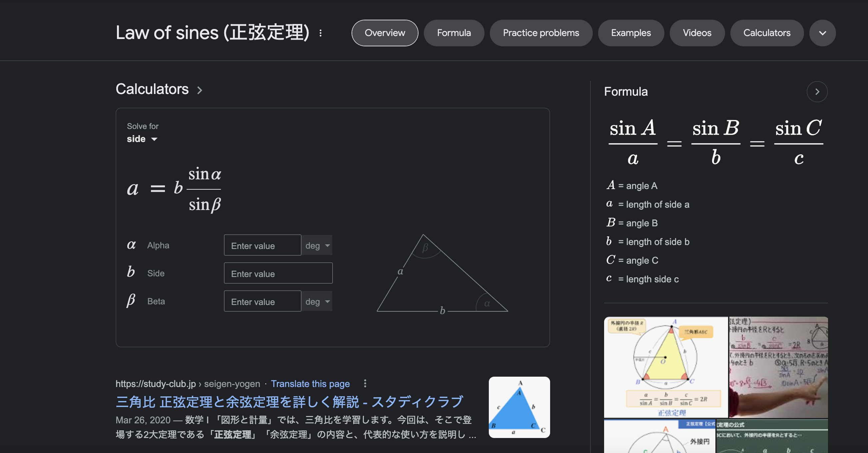The image size is (868, 453).
Task: Click the 'Beta' variable label
Action: 156,301
